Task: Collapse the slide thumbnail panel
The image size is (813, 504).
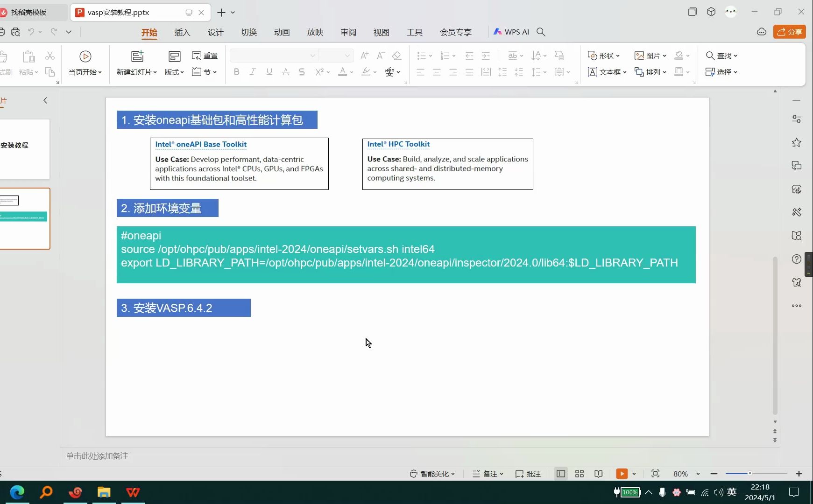Action: pyautogui.click(x=45, y=100)
